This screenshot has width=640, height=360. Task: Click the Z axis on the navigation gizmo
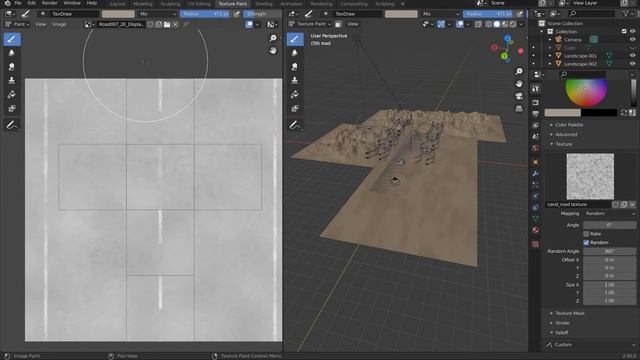[507, 38]
